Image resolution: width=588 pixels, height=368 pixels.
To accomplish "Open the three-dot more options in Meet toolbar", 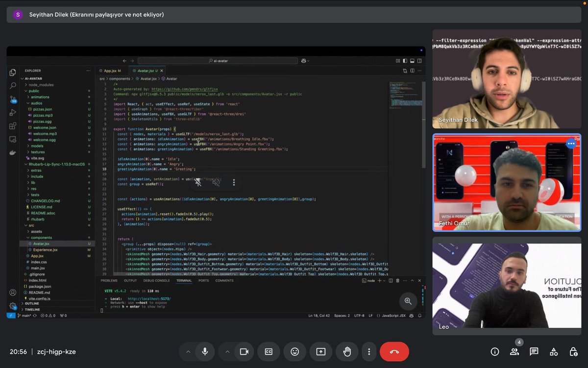I will tap(369, 351).
